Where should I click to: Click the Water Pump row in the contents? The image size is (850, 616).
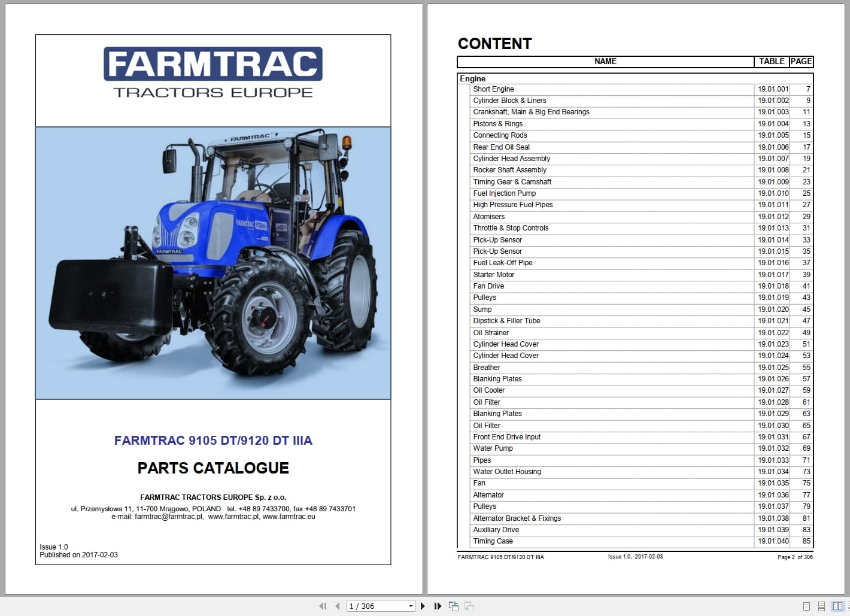point(493,448)
